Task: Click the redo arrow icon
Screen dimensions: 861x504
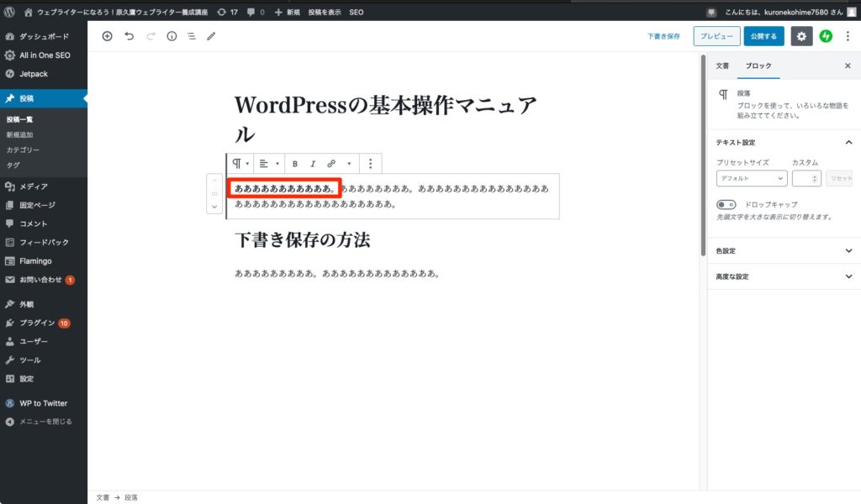Action: click(151, 36)
